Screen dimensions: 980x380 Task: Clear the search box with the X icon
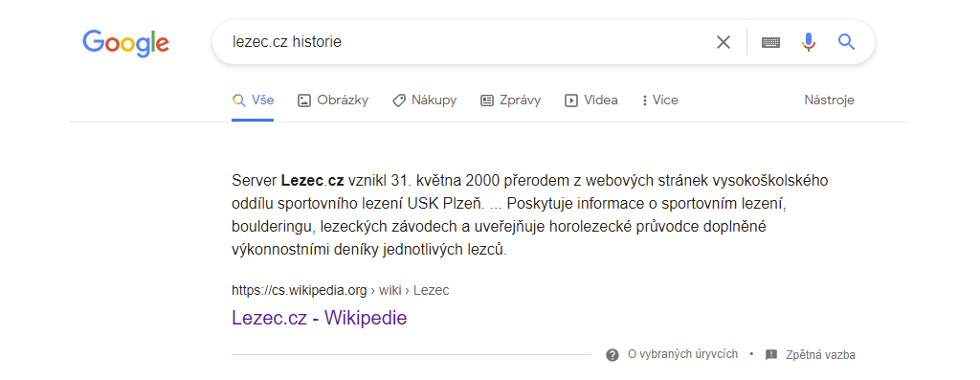[x=724, y=42]
